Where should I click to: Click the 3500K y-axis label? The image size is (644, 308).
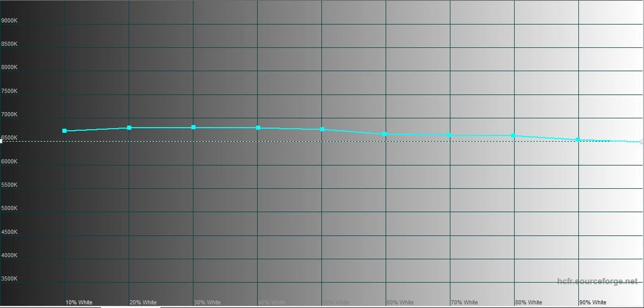pos(9,278)
